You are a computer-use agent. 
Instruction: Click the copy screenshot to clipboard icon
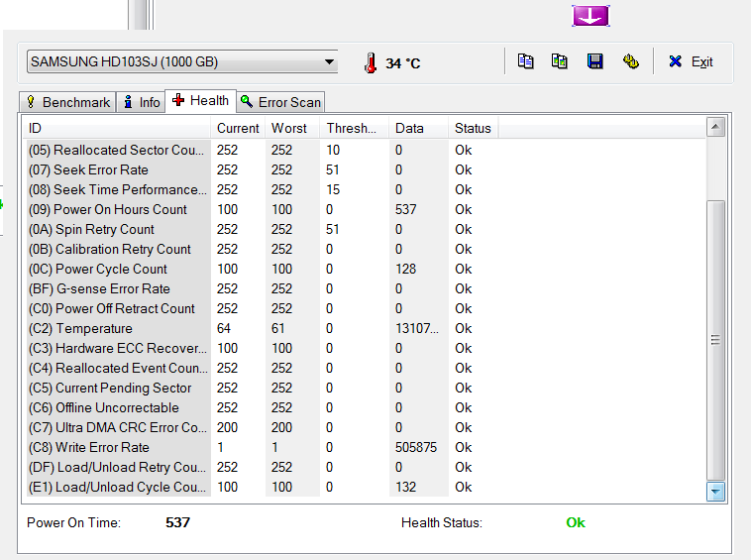(x=560, y=61)
